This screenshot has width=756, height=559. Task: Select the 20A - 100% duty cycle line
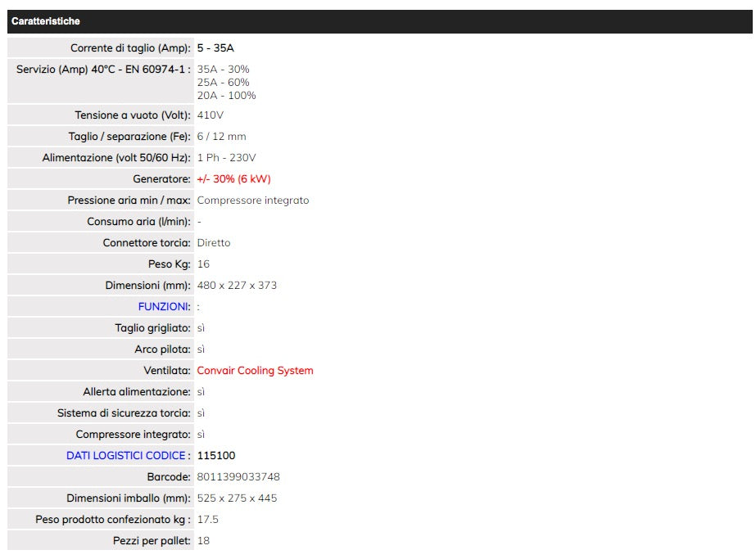[226, 96]
